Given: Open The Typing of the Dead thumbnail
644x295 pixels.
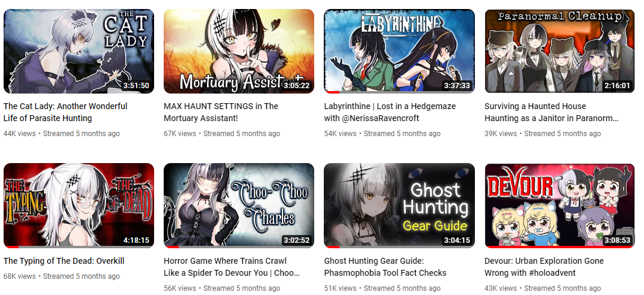Looking at the screenshot, I should (x=79, y=206).
